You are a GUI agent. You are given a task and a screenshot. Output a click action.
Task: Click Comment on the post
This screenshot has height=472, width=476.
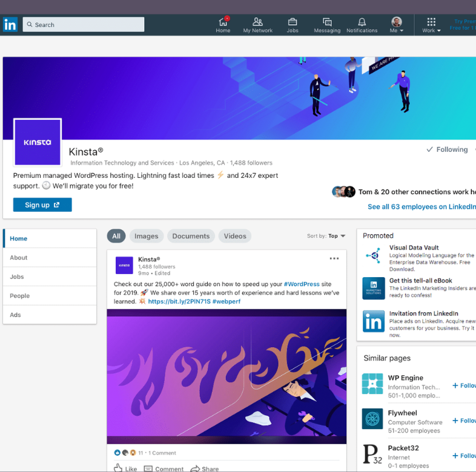(x=164, y=468)
